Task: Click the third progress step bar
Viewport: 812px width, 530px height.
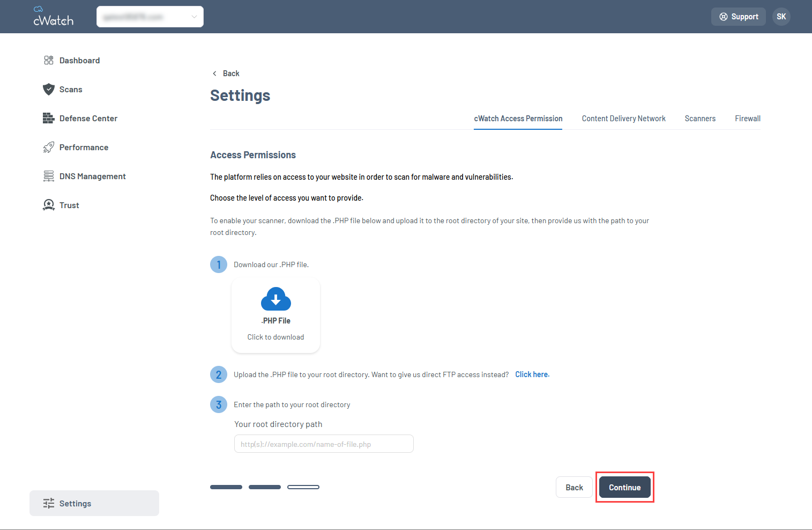Action: tap(303, 487)
